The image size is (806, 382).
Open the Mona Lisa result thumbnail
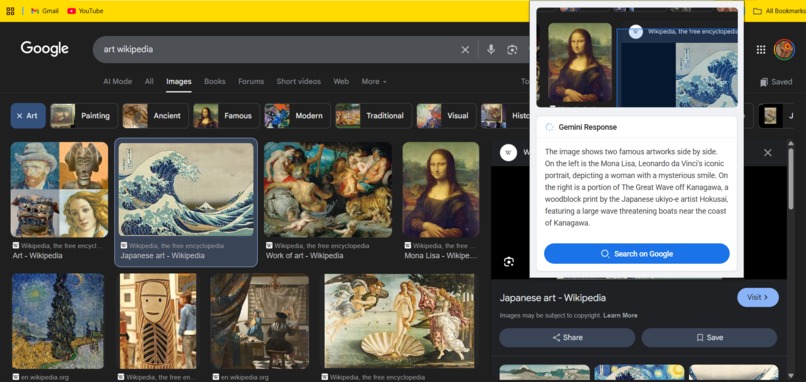tap(441, 190)
